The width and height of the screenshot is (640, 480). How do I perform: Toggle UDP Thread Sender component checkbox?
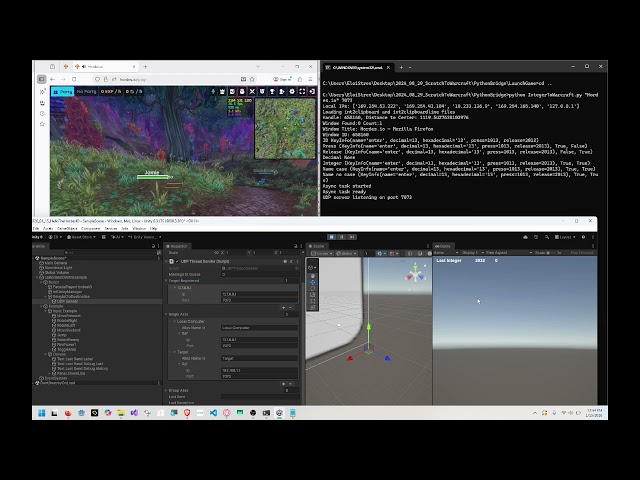pyautogui.click(x=177, y=261)
